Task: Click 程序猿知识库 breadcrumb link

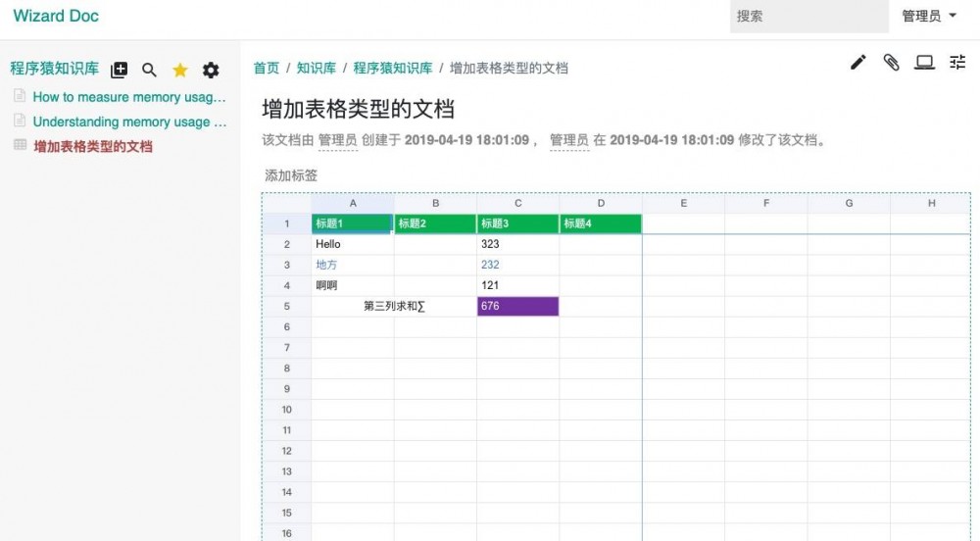Action: click(393, 68)
